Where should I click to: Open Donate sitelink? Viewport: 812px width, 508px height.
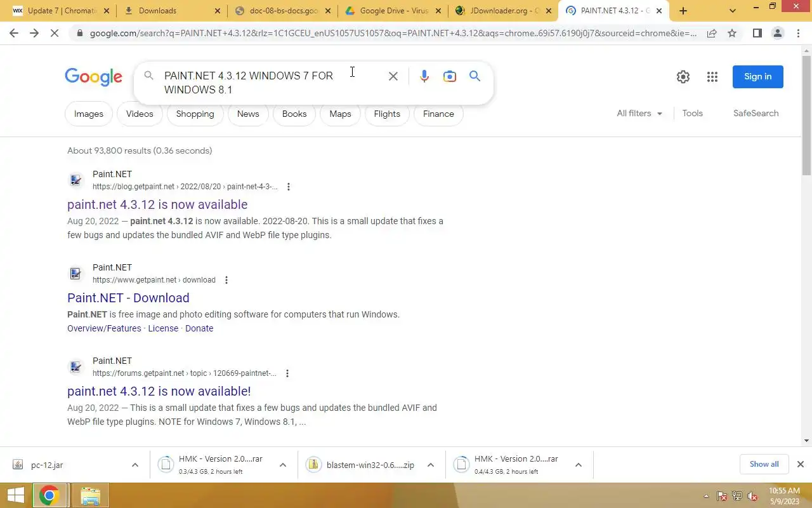click(199, 328)
